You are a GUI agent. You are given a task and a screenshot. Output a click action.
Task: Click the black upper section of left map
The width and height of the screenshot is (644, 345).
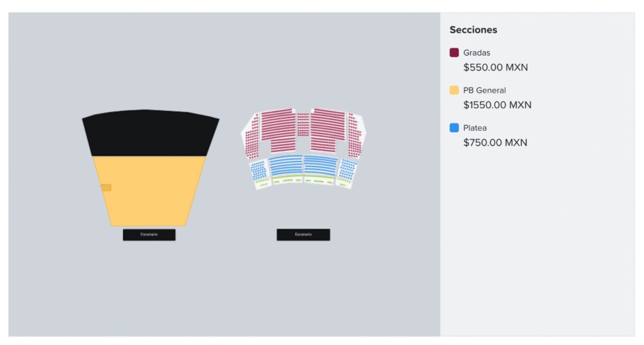[150, 132]
